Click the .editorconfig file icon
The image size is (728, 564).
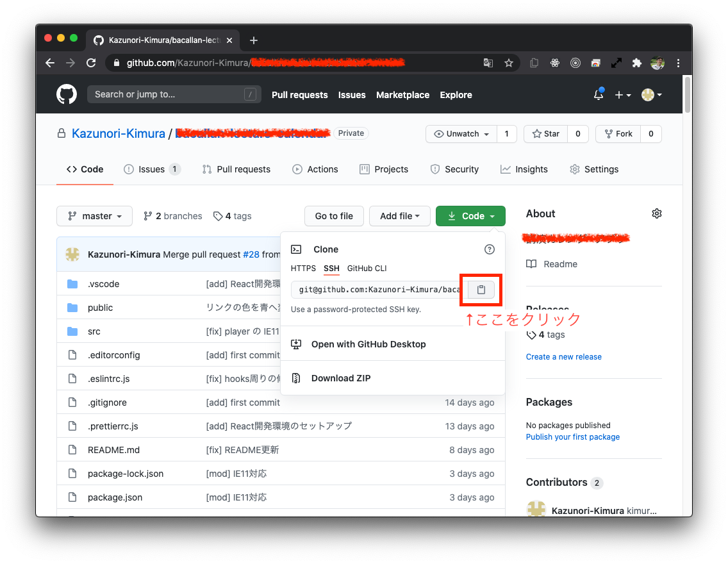(72, 354)
